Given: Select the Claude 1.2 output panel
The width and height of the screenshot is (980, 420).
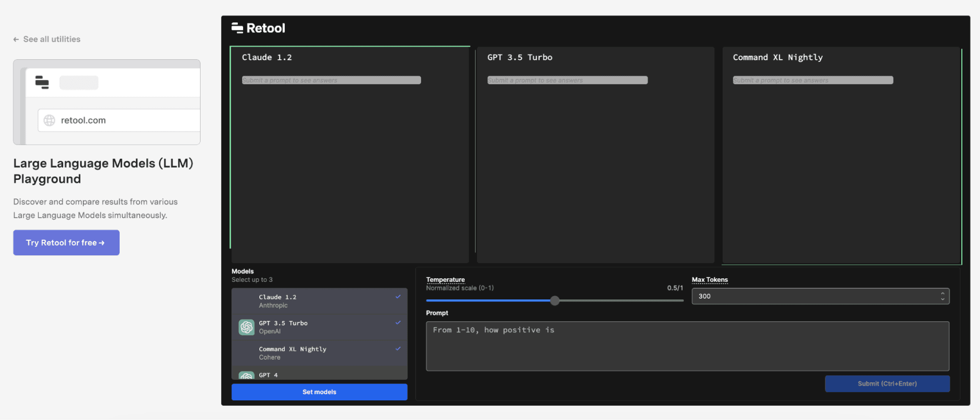Looking at the screenshot, I should tap(350, 162).
